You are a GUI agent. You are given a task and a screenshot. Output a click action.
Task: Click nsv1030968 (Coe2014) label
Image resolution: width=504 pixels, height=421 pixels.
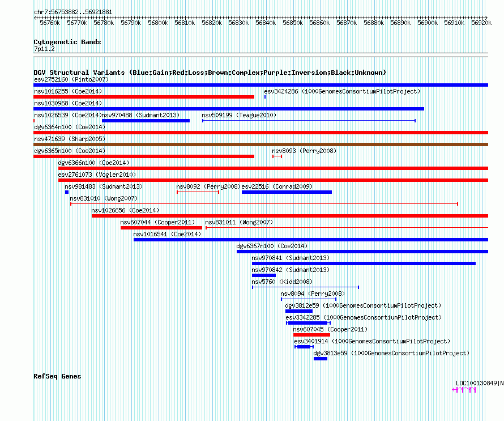(x=68, y=103)
